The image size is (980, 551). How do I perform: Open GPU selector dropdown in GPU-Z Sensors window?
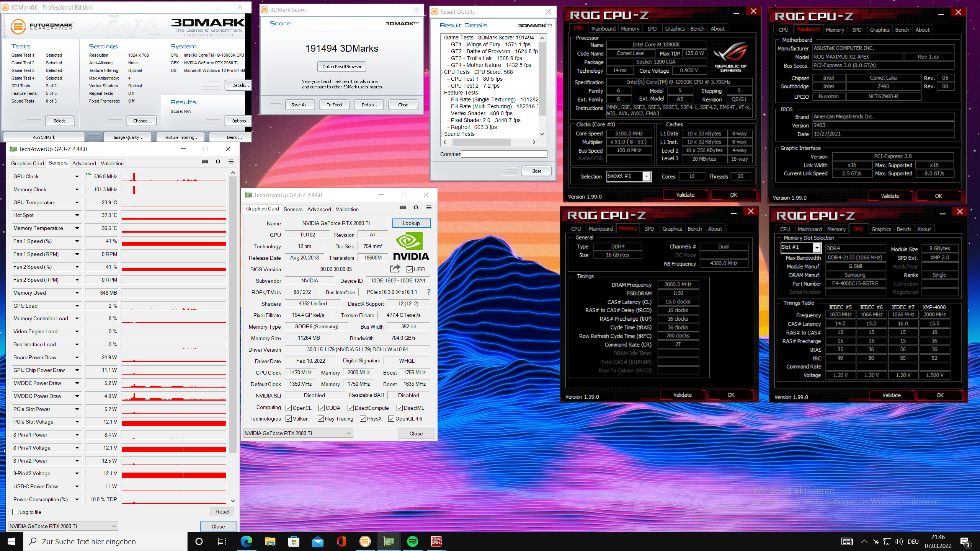pos(63,526)
